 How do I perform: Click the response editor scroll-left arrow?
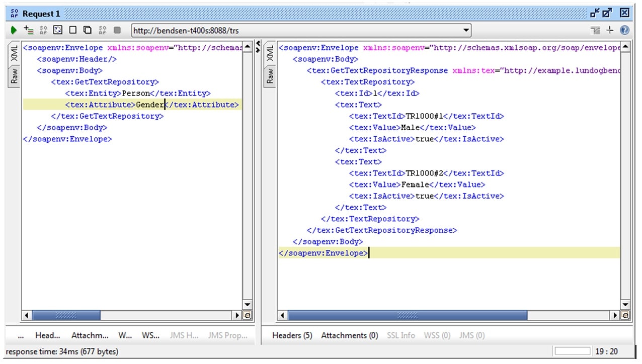(x=282, y=316)
